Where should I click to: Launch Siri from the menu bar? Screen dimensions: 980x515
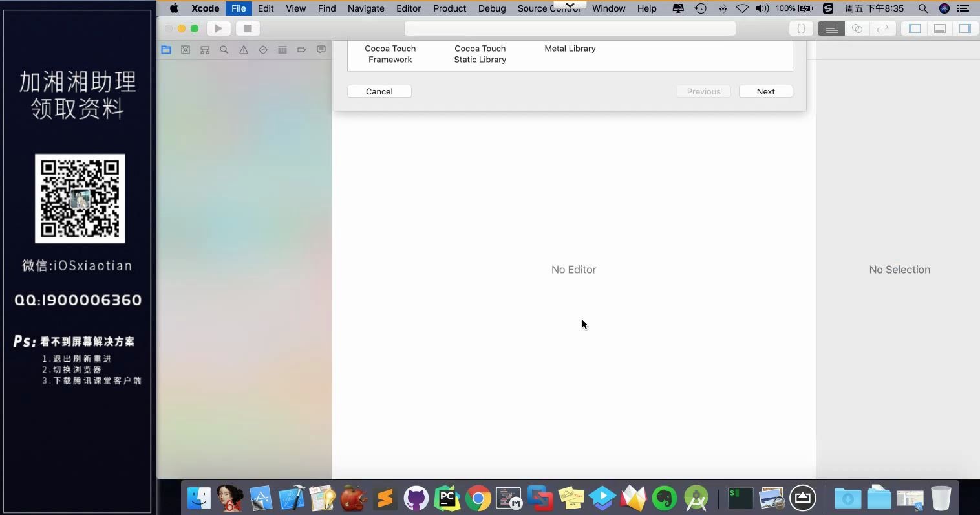coord(944,8)
